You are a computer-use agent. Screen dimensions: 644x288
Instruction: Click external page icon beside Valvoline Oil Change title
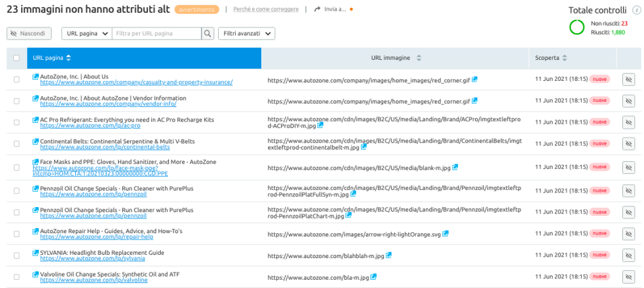(x=36, y=274)
